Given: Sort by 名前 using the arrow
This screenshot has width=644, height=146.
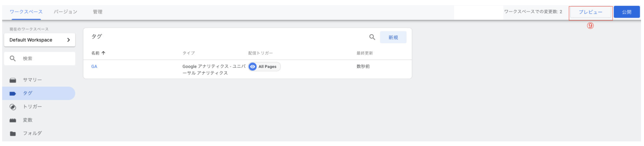Looking at the screenshot, I should point(103,53).
